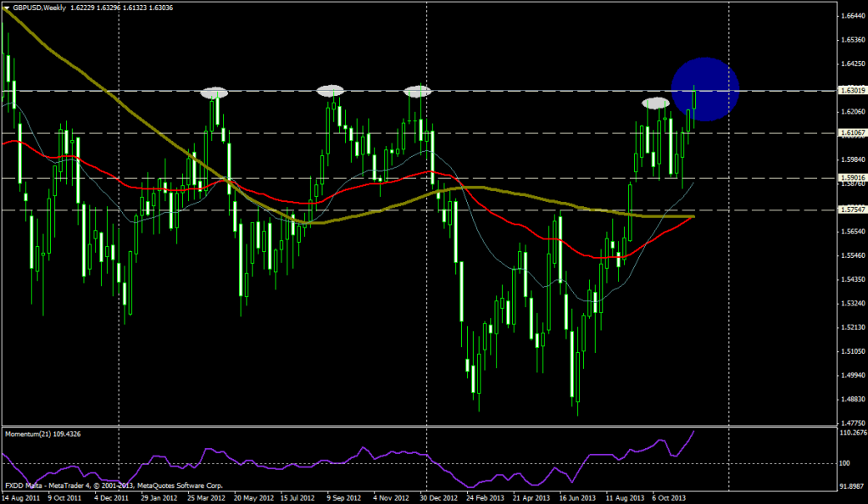Click the 1.59016 price level label
This screenshot has width=868, height=504.
(x=849, y=177)
